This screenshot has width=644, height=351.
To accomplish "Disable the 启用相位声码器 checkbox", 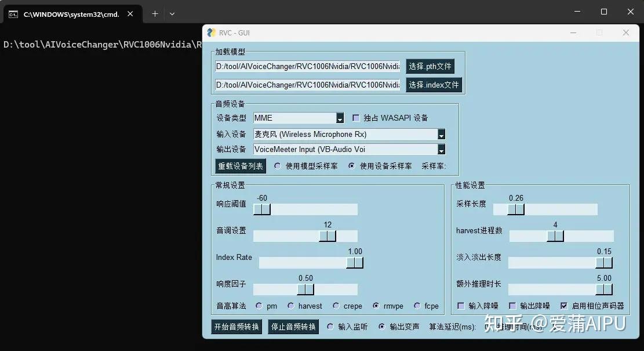I will coord(564,306).
